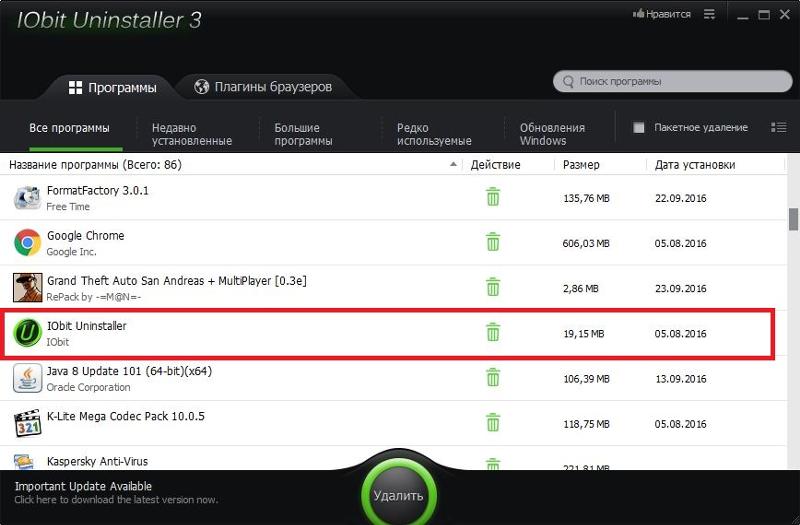Click the Oracle Corporation publisher text
This screenshot has height=525, width=800.
[88, 387]
